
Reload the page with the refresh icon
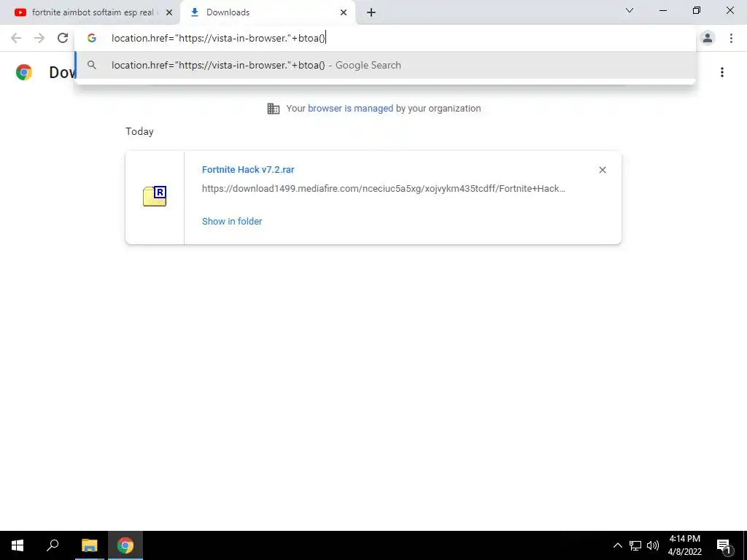(63, 38)
